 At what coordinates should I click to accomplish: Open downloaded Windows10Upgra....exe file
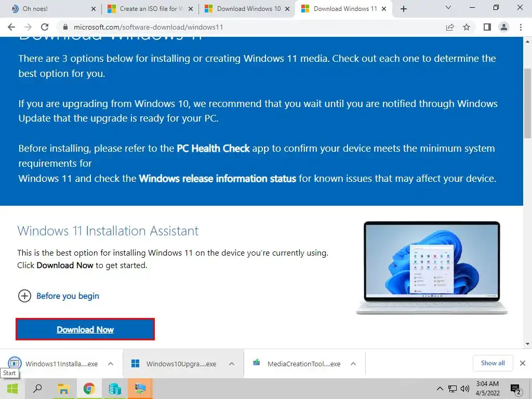coord(174,364)
